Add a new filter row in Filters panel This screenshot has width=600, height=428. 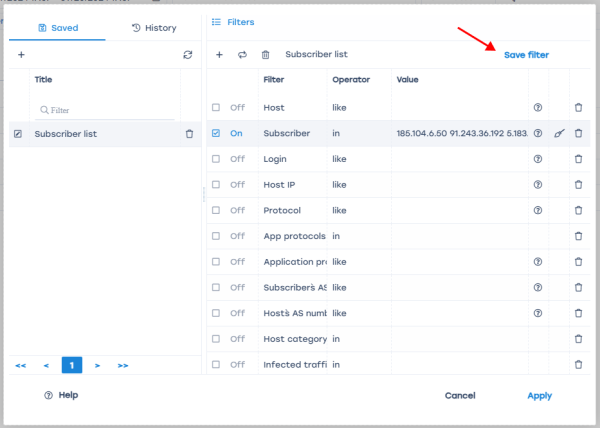[219, 55]
